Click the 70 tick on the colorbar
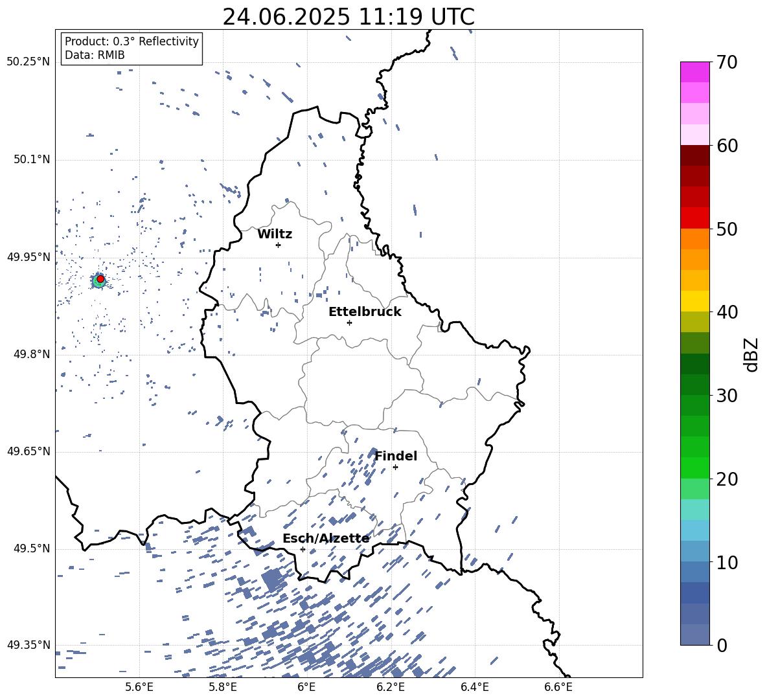This screenshot has height=700, width=767. click(727, 62)
